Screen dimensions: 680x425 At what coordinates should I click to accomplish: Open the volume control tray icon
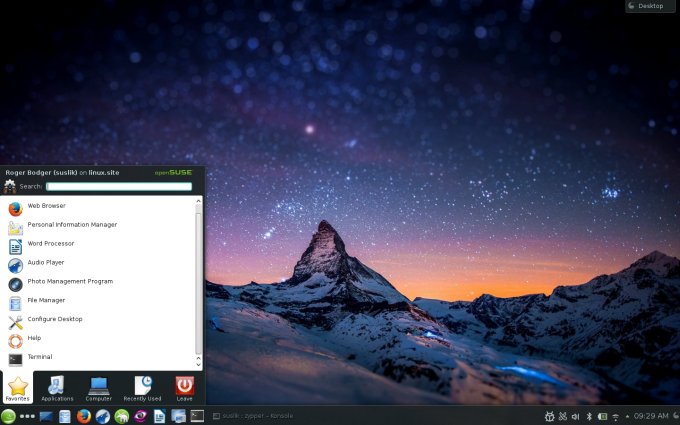(575, 416)
